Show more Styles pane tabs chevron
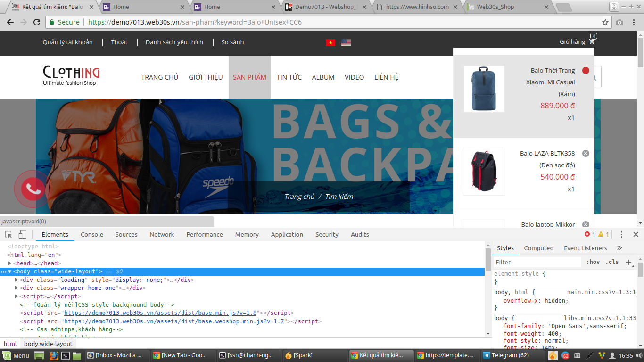 click(x=619, y=248)
